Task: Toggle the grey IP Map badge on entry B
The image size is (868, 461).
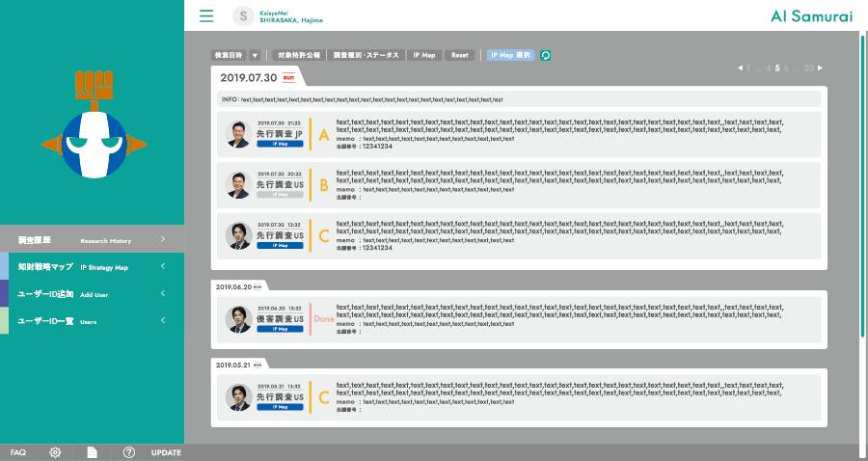Action: click(280, 194)
